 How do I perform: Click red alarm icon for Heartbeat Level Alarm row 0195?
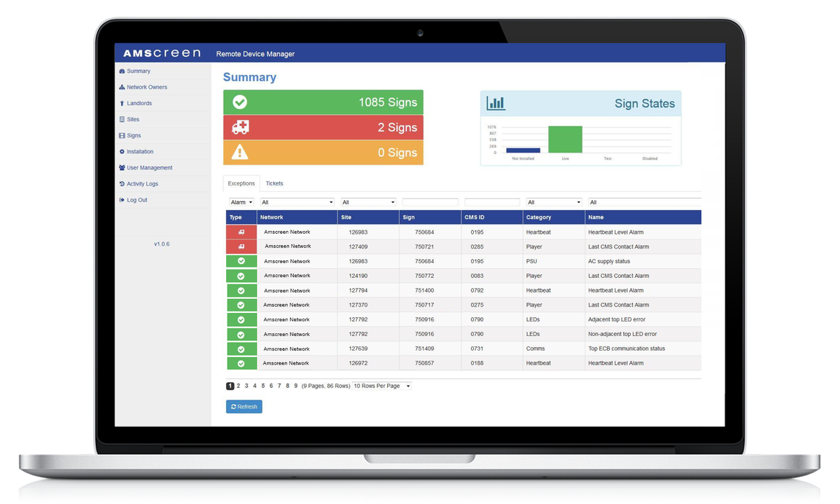pos(241,232)
